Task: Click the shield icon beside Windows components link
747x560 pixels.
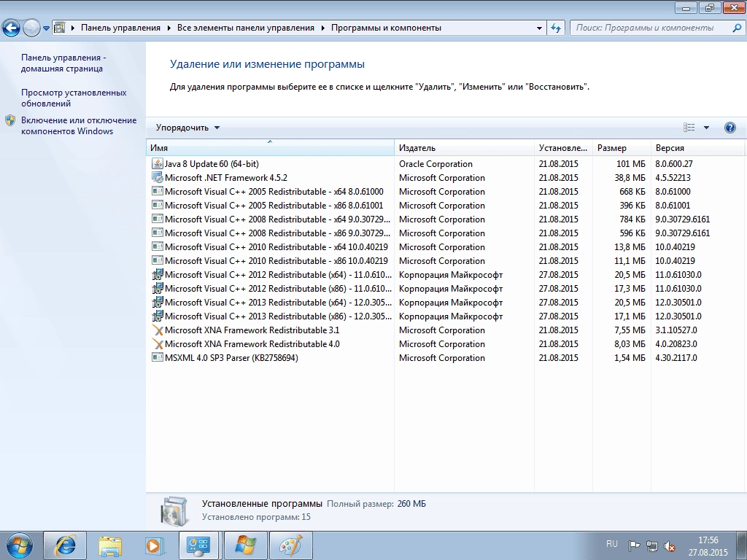Action: tap(10, 120)
